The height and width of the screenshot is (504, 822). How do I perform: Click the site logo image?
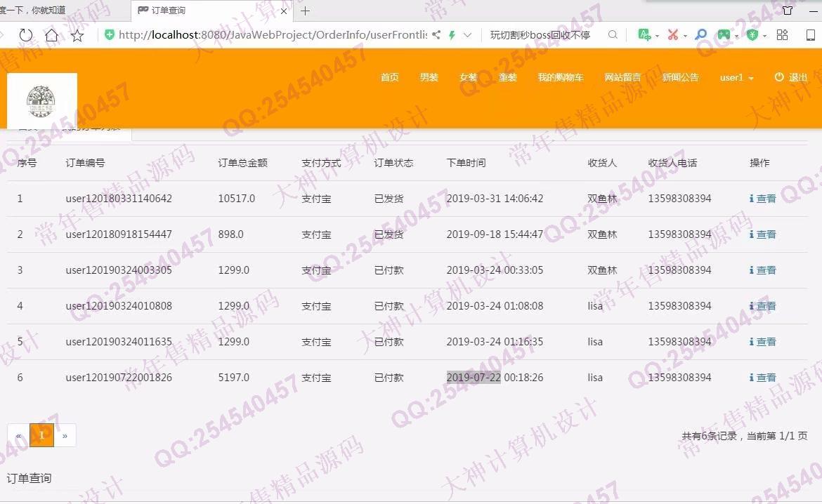click(x=41, y=101)
